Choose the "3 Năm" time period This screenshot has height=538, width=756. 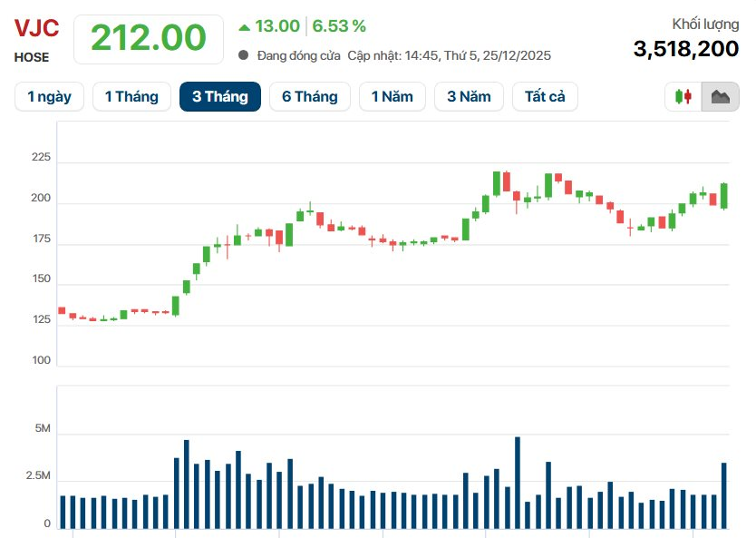click(468, 96)
